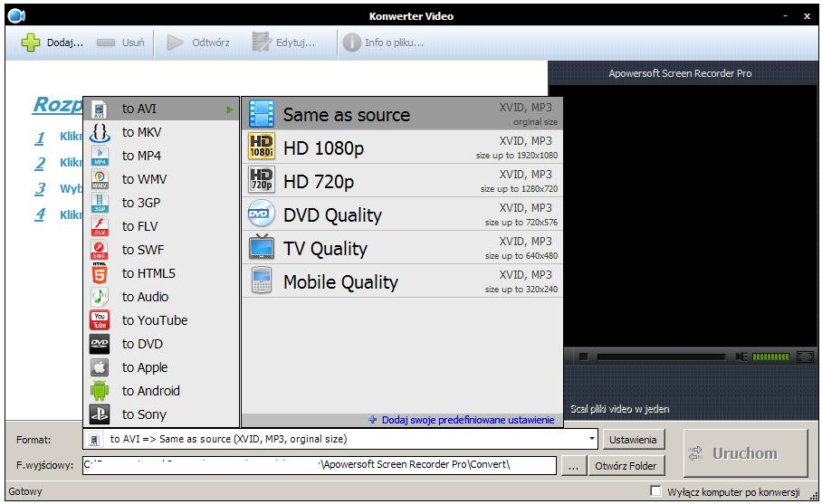The height and width of the screenshot is (504, 822).
Task: Choose to WMV format entry
Action: click(x=161, y=179)
